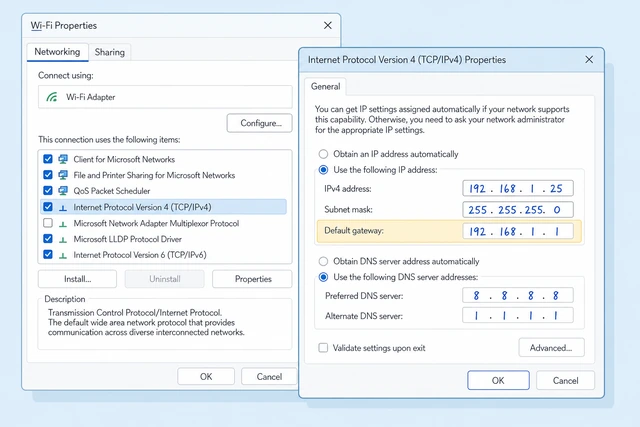The image size is (640, 427).
Task: Click the LLDP Protocol Driver icon
Action: 63,240
